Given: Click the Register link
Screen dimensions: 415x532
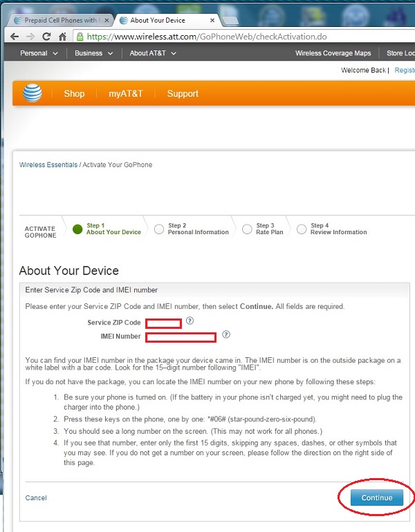Looking at the screenshot, I should click(405, 70).
